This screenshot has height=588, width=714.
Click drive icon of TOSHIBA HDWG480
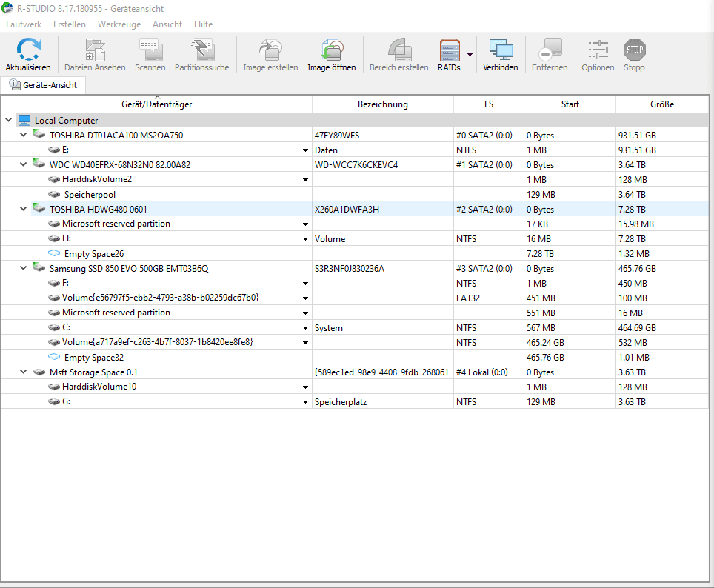click(39, 209)
